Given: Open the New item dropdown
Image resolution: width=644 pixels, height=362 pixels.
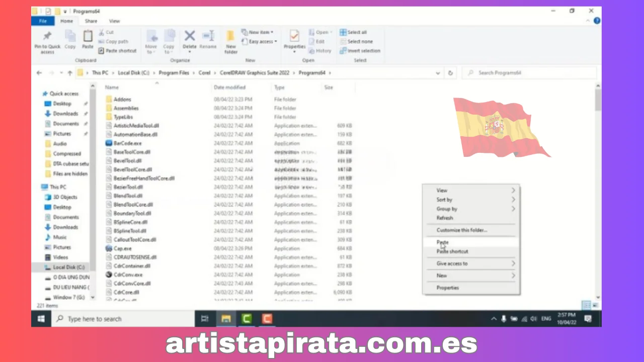Looking at the screenshot, I should click(257, 32).
